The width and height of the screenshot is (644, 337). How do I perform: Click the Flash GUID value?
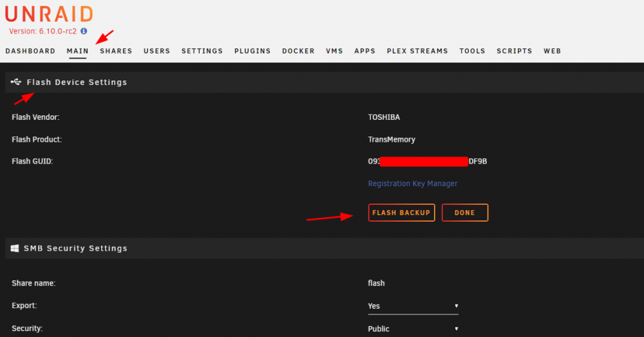coord(427,161)
